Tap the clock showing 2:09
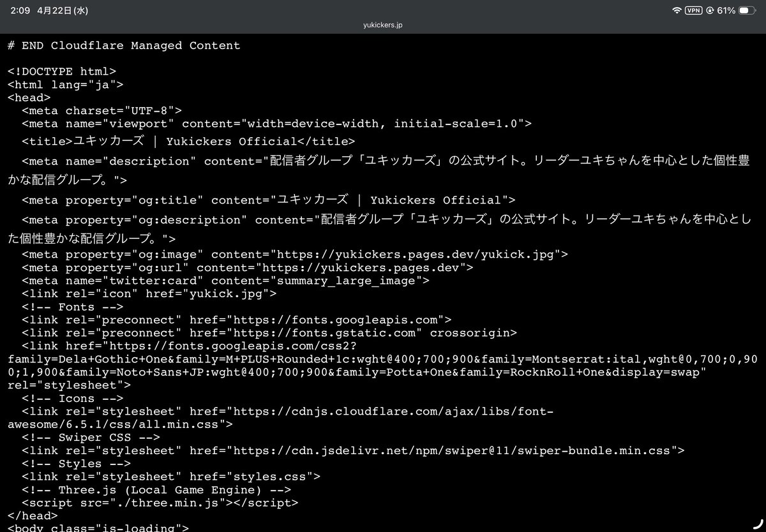This screenshot has width=766, height=532. click(x=20, y=10)
